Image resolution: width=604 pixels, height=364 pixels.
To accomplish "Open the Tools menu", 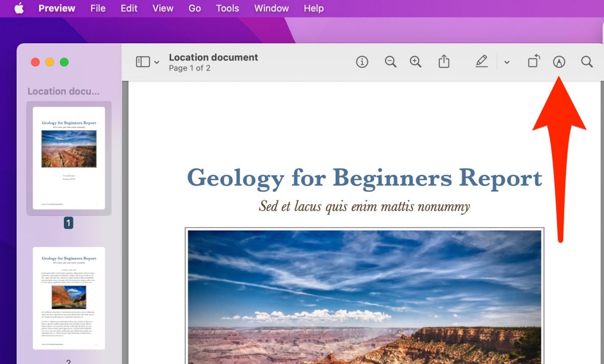I will tap(228, 9).
